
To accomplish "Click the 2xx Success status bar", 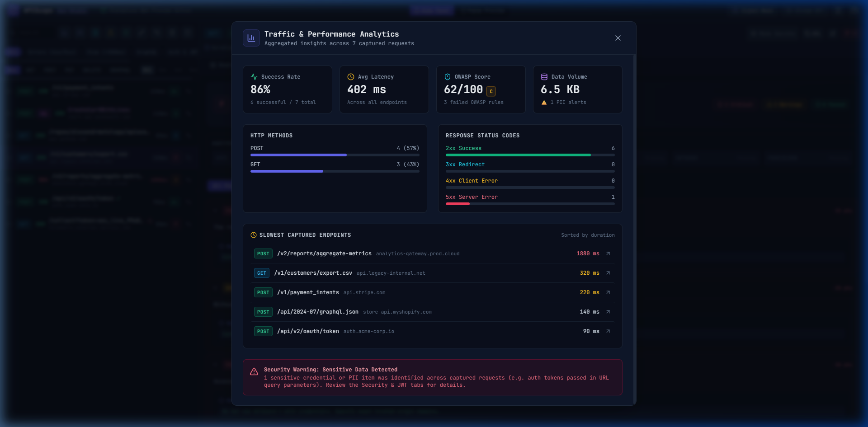I will tap(530, 155).
